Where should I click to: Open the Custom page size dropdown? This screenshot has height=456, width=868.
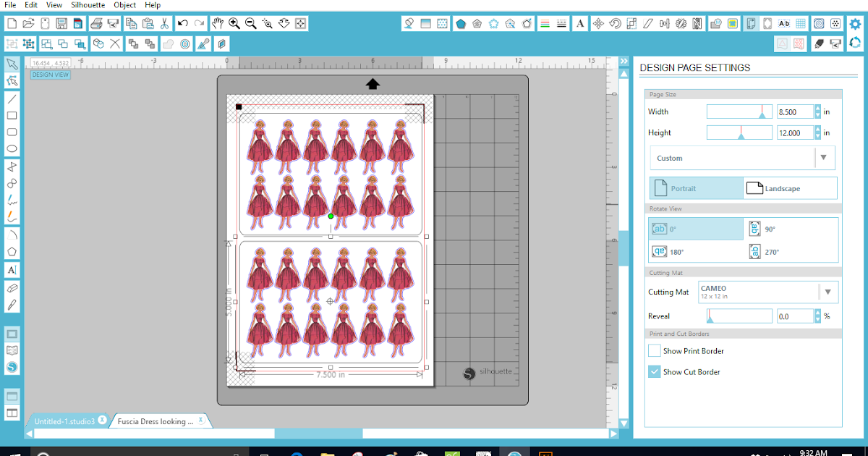(x=742, y=158)
